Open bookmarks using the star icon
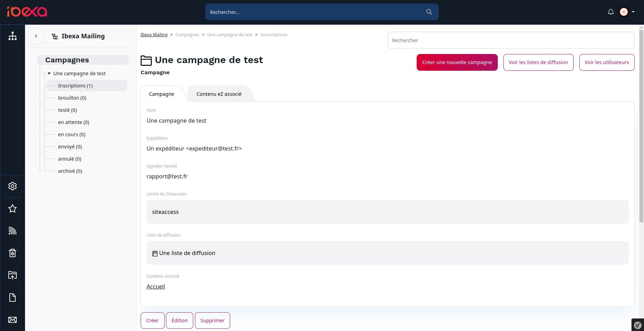644x331 pixels. click(13, 208)
